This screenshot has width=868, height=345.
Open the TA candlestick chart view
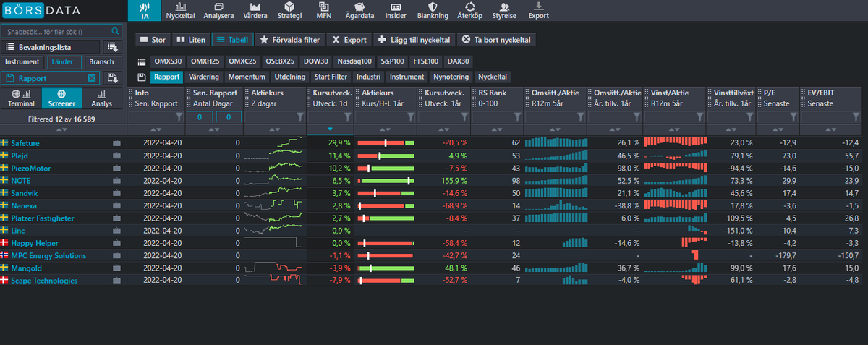tap(145, 10)
